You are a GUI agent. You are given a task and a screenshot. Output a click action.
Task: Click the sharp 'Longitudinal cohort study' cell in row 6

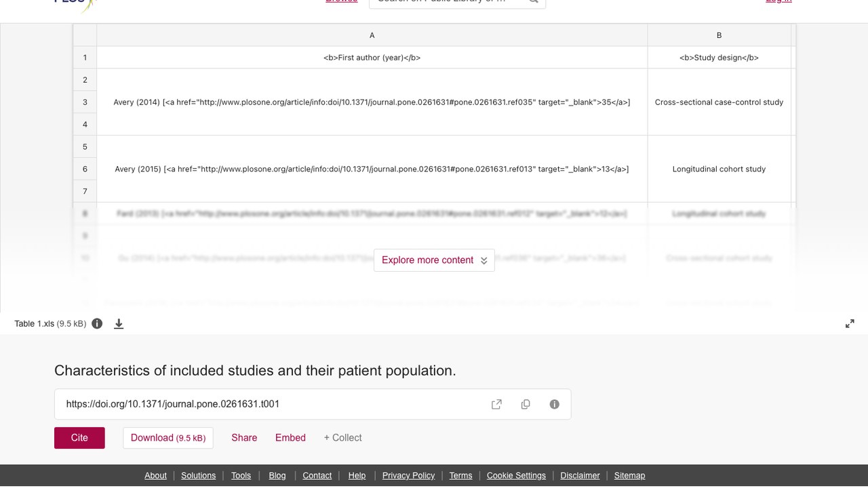point(719,169)
